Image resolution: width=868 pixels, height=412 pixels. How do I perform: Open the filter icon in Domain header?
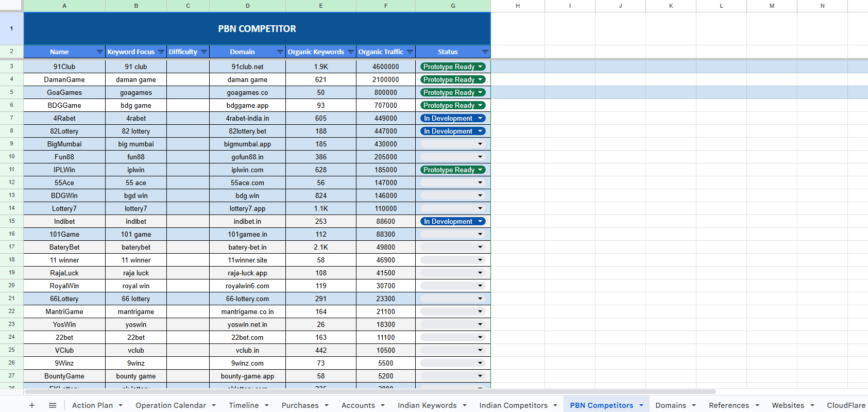pyautogui.click(x=280, y=52)
